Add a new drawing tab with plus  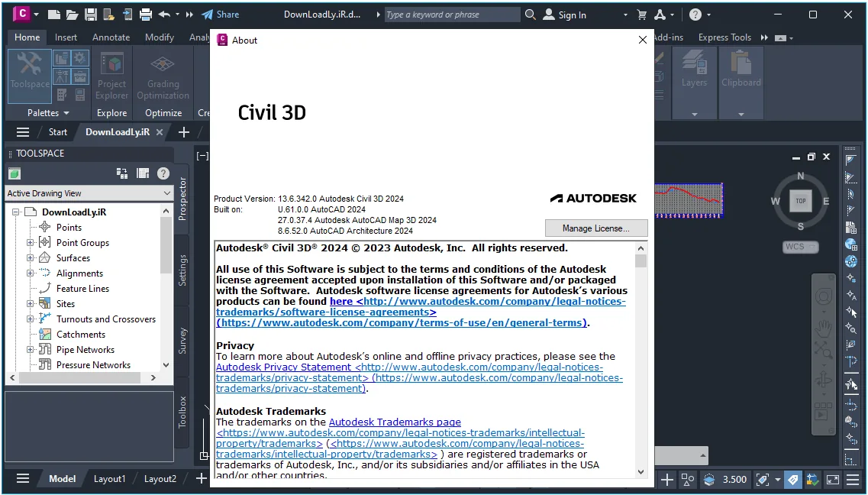click(184, 132)
